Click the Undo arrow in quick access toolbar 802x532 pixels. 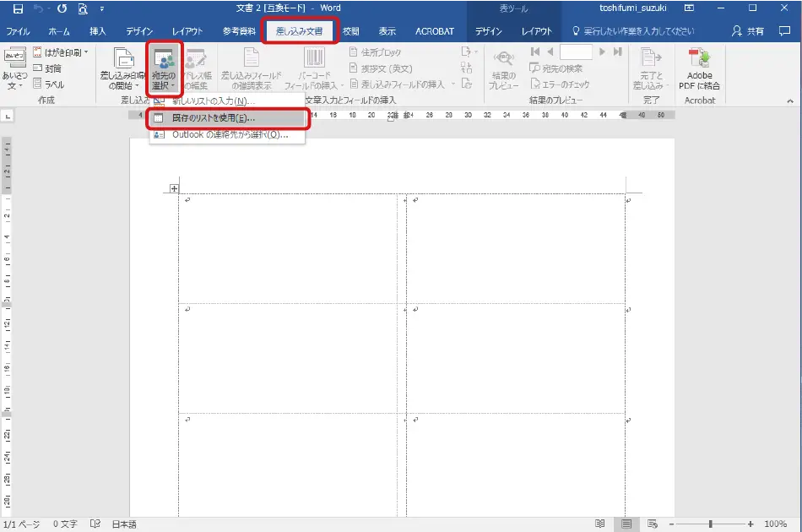tap(38, 8)
